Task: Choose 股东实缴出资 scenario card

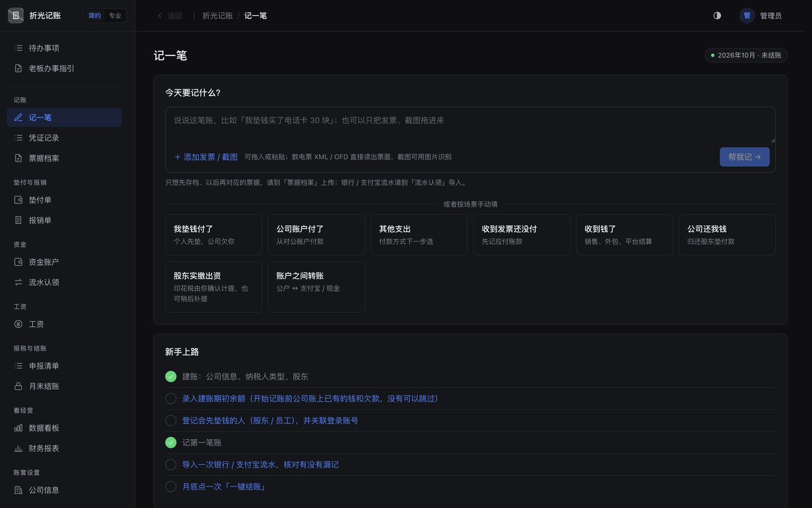Action: [x=214, y=287]
